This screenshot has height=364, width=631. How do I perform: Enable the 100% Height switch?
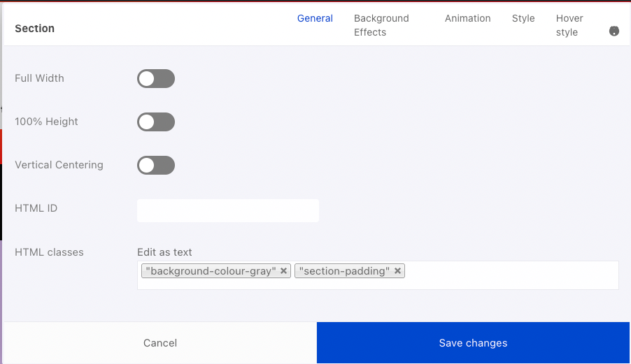[x=156, y=122]
